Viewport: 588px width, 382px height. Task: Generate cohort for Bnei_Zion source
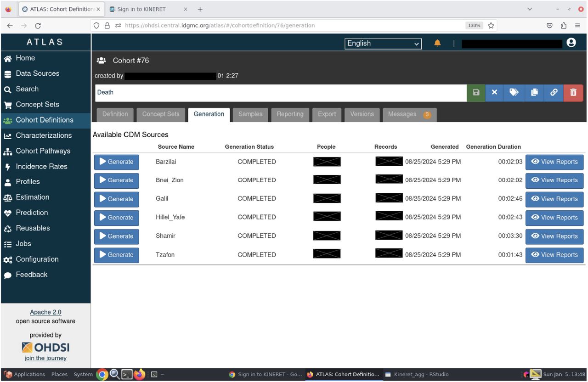117,180
